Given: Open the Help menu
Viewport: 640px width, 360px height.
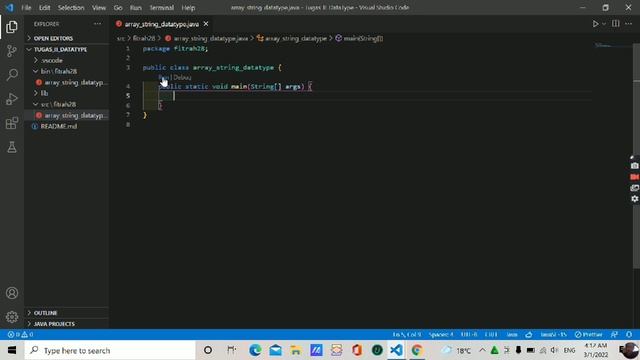Looking at the screenshot, I should pos(188,8).
